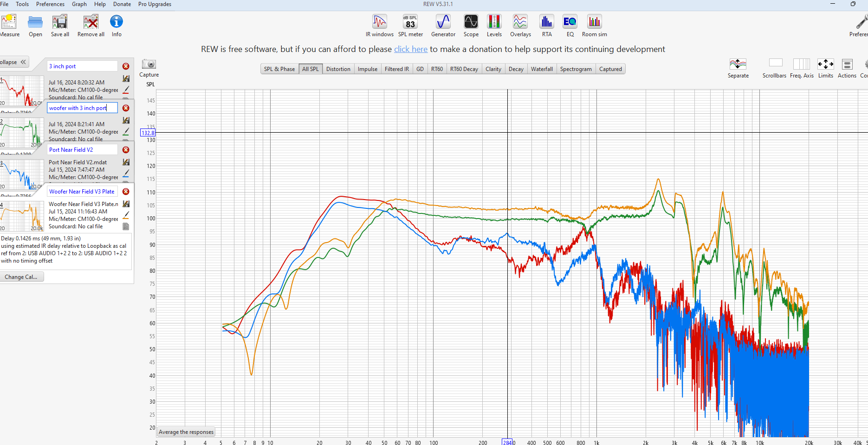Click Separate traces icon
The height and width of the screenshot is (445, 868).
coord(738,64)
